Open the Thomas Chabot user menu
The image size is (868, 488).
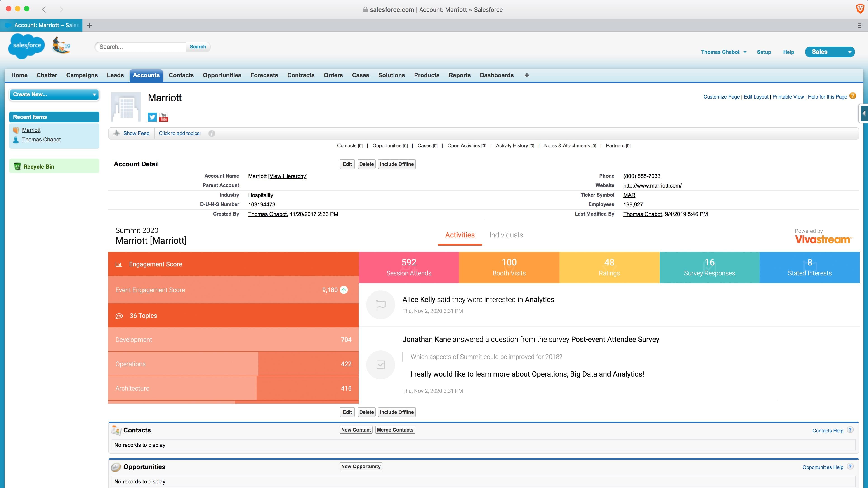(x=724, y=52)
